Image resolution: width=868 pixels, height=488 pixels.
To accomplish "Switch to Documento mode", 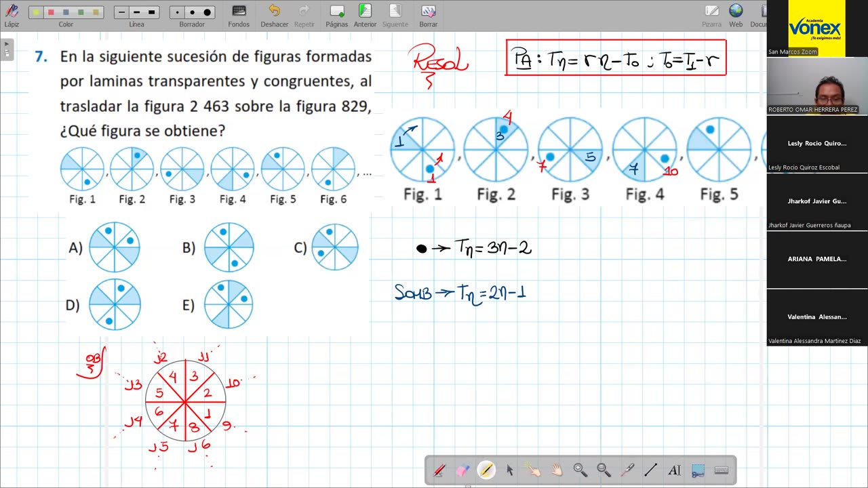I will point(758,15).
